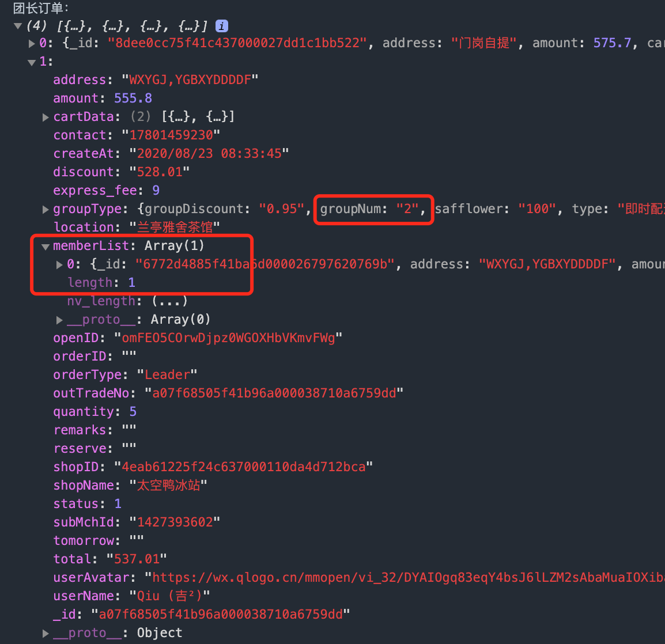
Task: Select openID value omFEO5COrwDjpz0WGOXHbVKmvFWg
Action: [x=228, y=338]
